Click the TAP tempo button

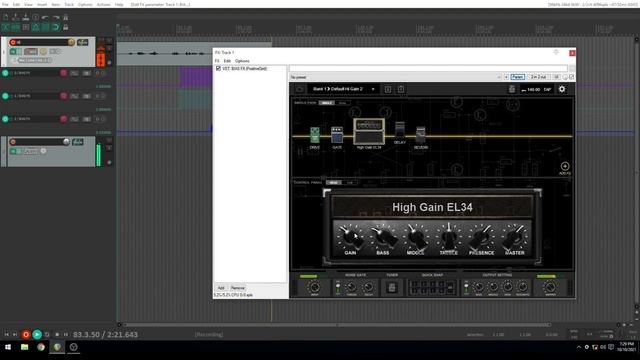click(x=547, y=89)
